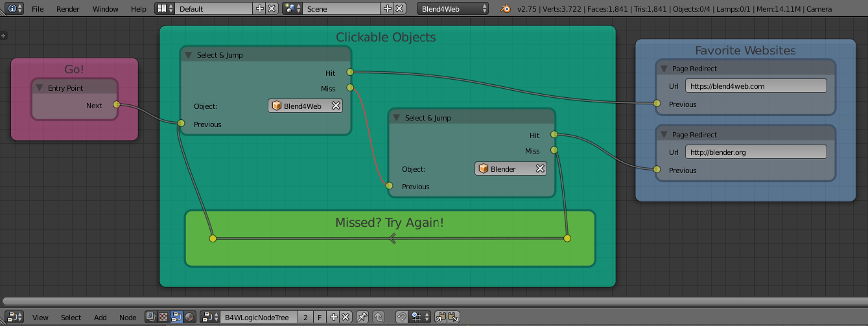Open the node editor type selector
This screenshot has width=868, height=326.
15,317
